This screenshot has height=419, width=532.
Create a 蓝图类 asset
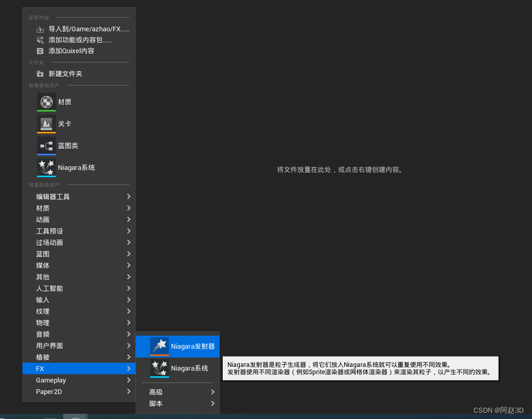click(79, 146)
